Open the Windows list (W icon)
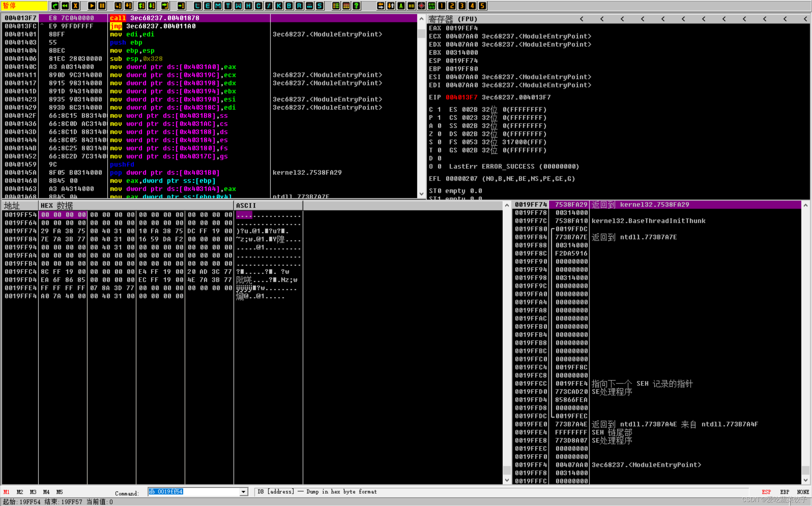This screenshot has height=506, width=812. tap(238, 5)
